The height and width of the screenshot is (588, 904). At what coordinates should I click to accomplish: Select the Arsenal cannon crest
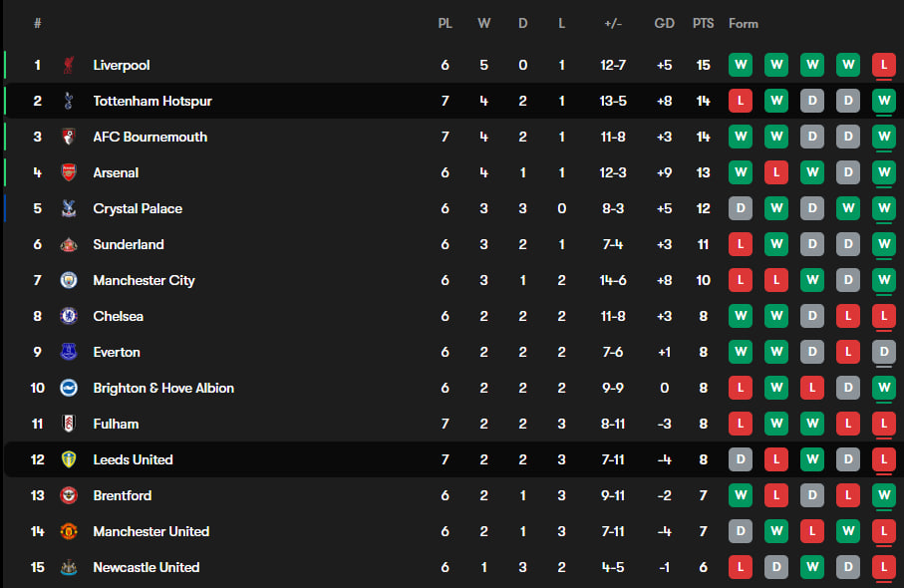pyautogui.click(x=69, y=172)
